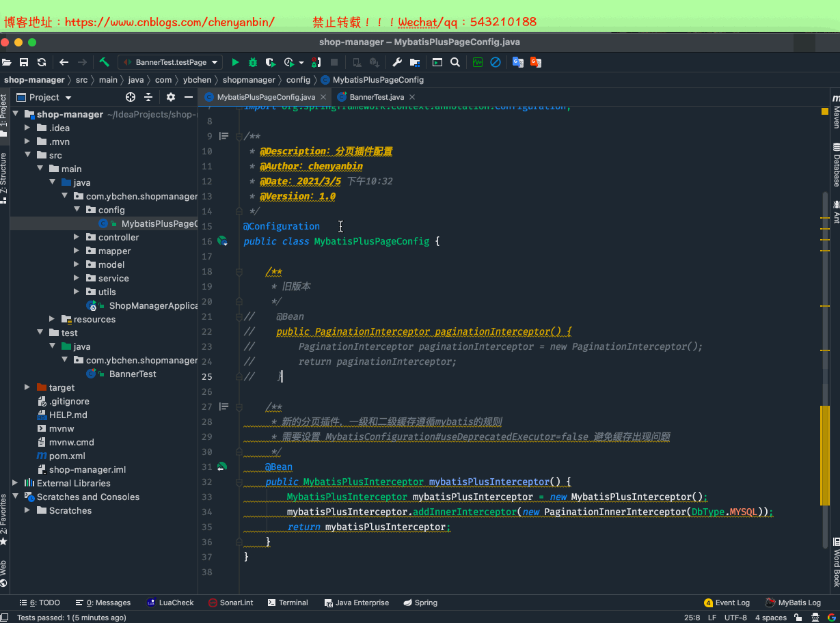Close the BannerTest.java tab
840x623 pixels.
tap(411, 97)
